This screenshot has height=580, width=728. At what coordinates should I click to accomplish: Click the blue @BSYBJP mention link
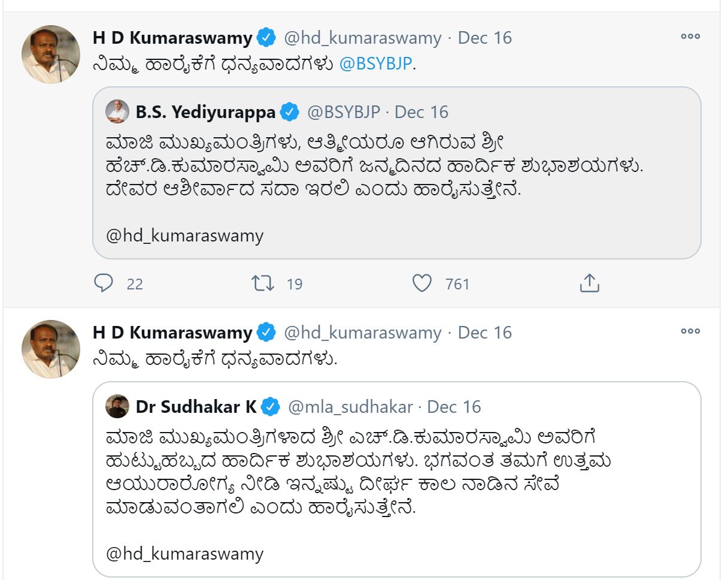(x=376, y=64)
